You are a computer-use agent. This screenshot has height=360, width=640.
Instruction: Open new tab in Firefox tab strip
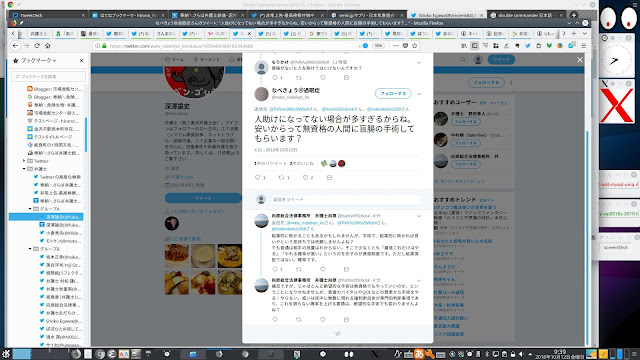pos(573,33)
